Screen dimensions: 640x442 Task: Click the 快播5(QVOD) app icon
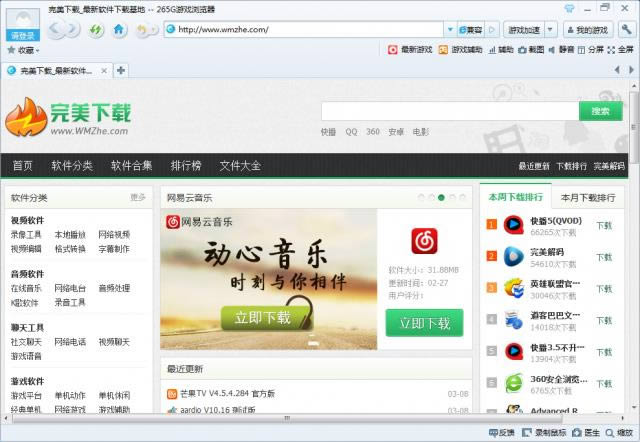tap(513, 225)
